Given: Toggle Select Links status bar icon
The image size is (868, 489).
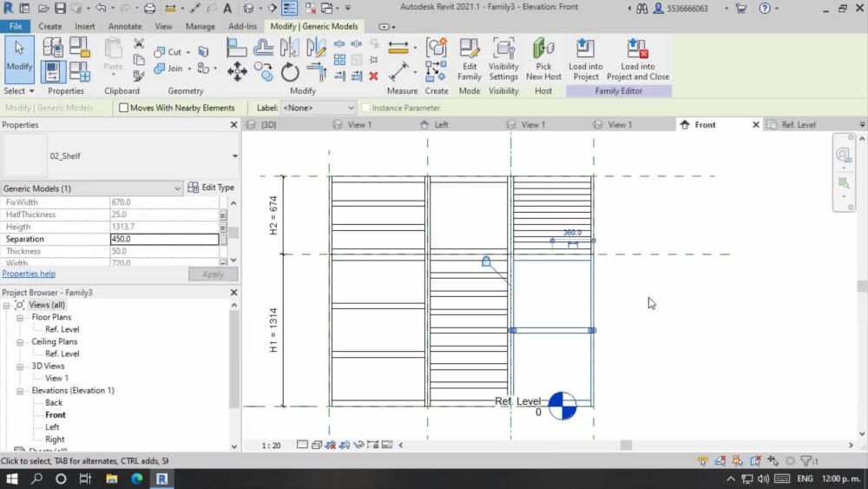Looking at the screenshot, I should point(702,460).
